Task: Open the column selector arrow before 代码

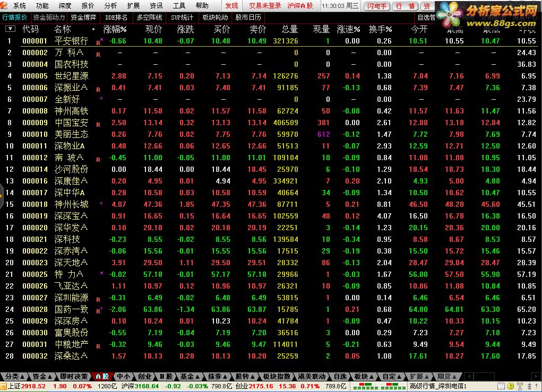Action: point(11,29)
